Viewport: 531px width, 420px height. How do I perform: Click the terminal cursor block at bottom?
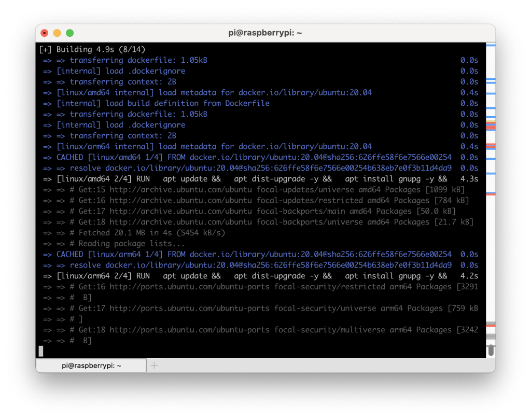[41, 351]
